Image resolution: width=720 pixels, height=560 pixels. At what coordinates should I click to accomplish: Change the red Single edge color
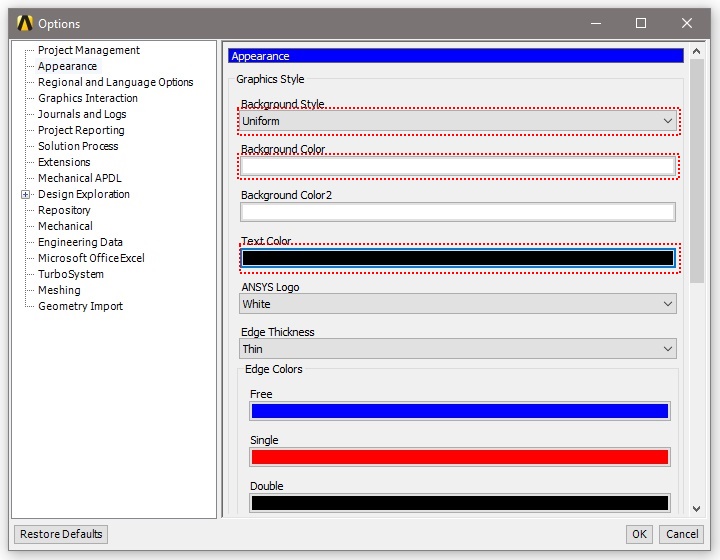(460, 457)
